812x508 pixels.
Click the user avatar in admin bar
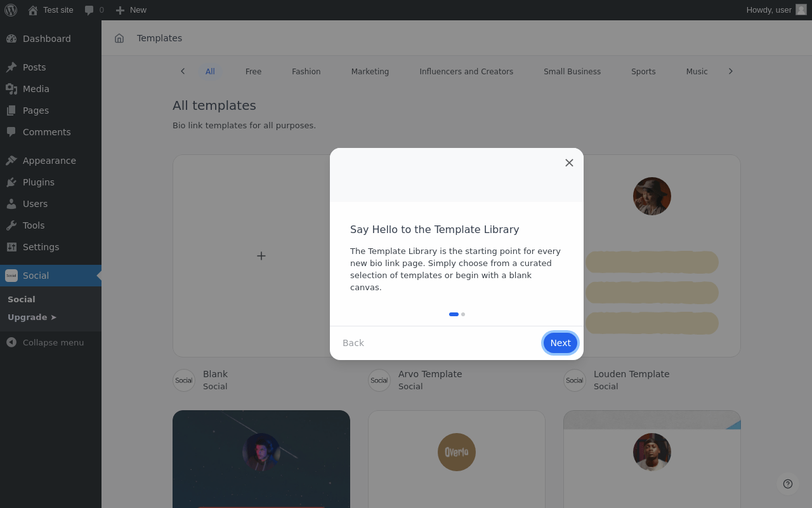[801, 10]
